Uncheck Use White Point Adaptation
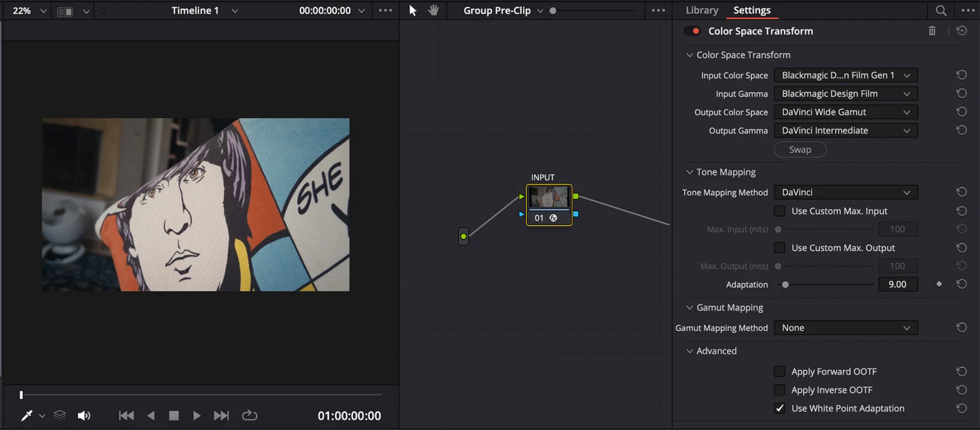The image size is (980, 430). coord(780,408)
